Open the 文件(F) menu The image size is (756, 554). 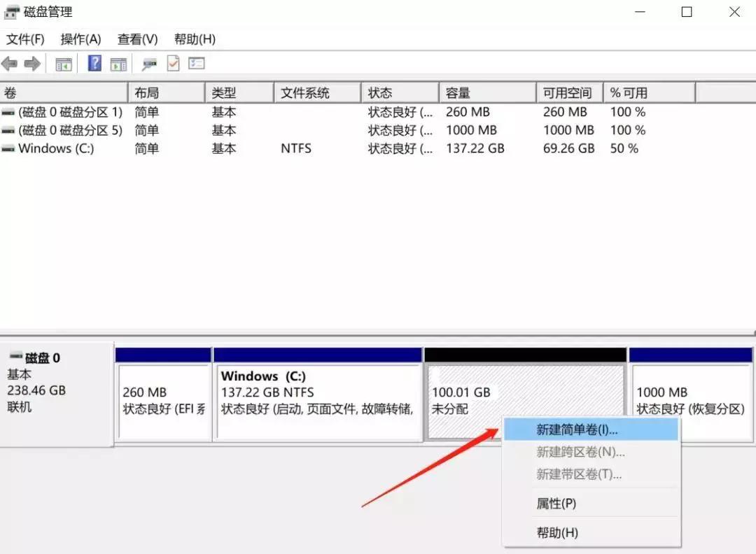point(27,39)
